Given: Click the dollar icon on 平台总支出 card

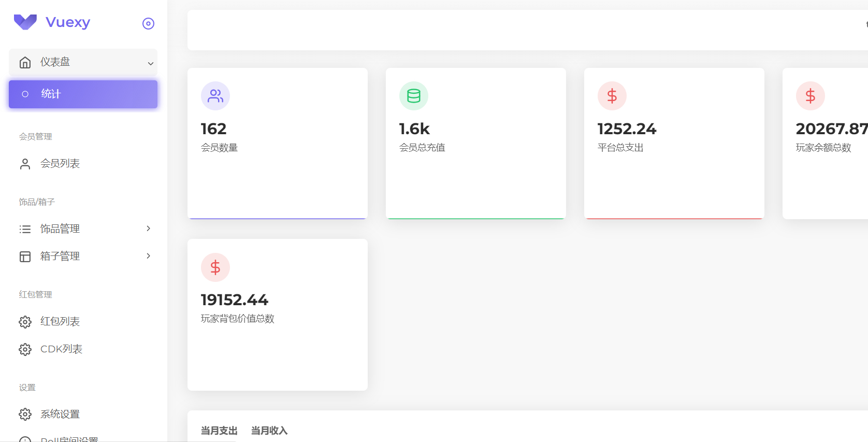Looking at the screenshot, I should [x=612, y=96].
